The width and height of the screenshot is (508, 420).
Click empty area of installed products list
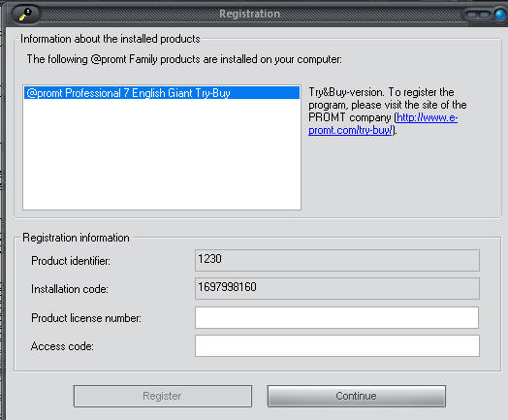click(162, 154)
